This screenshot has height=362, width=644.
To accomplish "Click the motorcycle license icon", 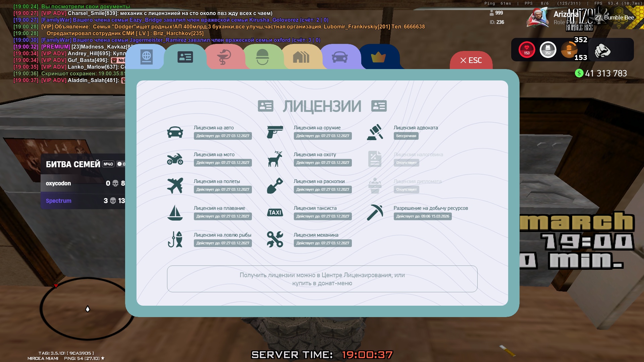I will point(175,159).
